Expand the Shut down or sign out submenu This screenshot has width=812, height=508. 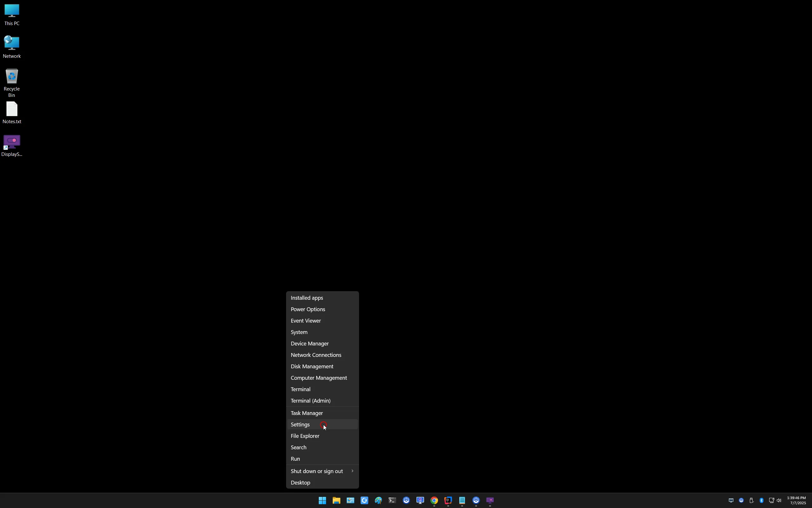(x=323, y=471)
